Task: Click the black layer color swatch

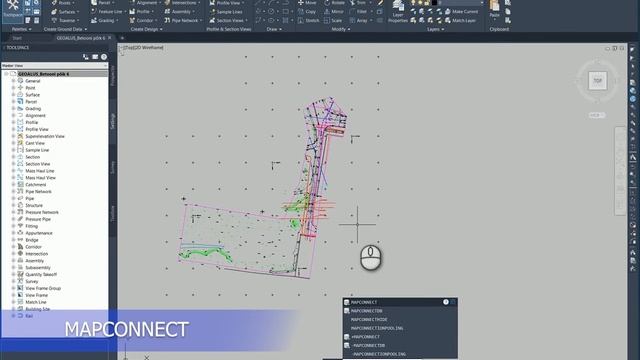Action: (x=434, y=3)
